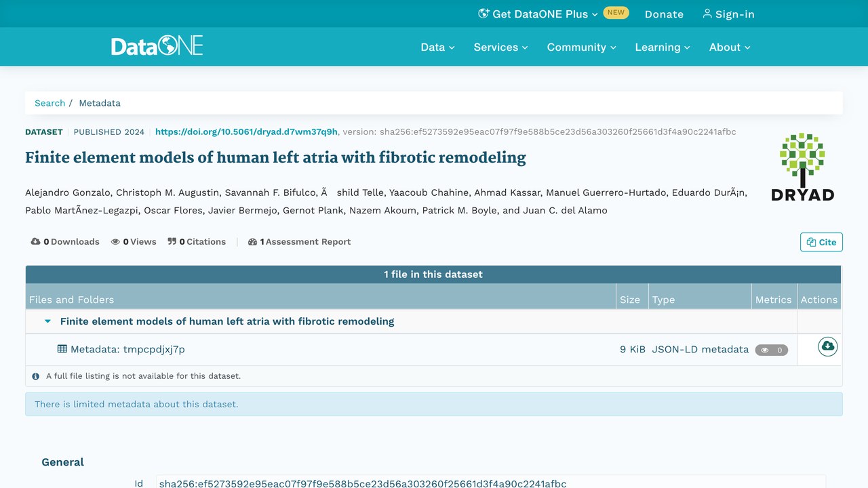Click the table icon beside Metadata: tmpcpdjxj7p
The height and width of the screenshot is (488, 868).
pos(62,349)
